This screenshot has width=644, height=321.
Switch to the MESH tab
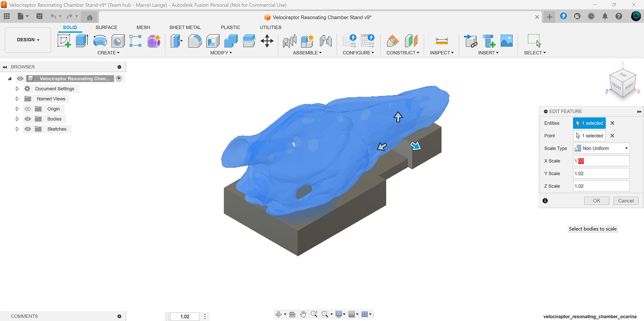click(x=143, y=28)
